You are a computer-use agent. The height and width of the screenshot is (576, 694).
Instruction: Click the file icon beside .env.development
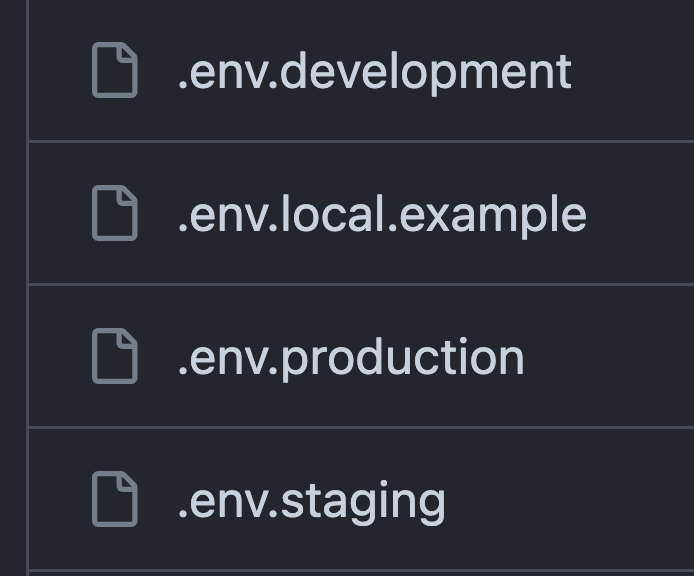[x=115, y=70]
